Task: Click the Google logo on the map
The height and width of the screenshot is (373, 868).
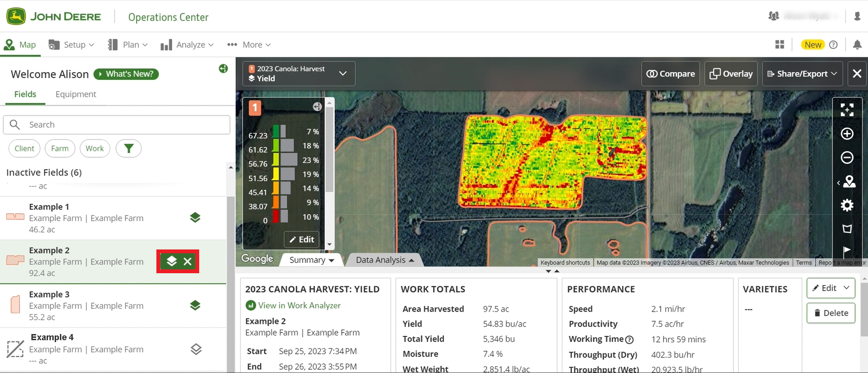Action: [x=257, y=258]
